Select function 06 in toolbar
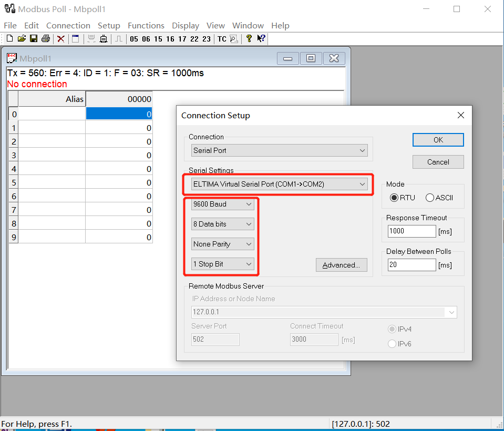The width and height of the screenshot is (504, 431). (146, 39)
